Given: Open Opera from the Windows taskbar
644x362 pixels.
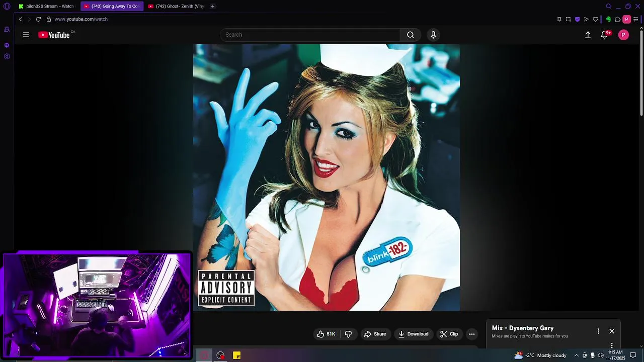Looking at the screenshot, I should 204,355.
